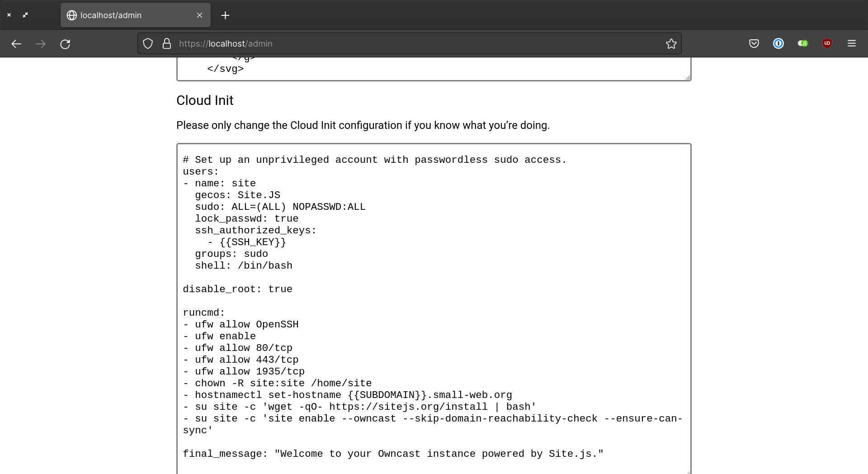Viewport: 868px width, 474px height.
Task: Close the localhost/admin tab
Action: click(x=199, y=15)
